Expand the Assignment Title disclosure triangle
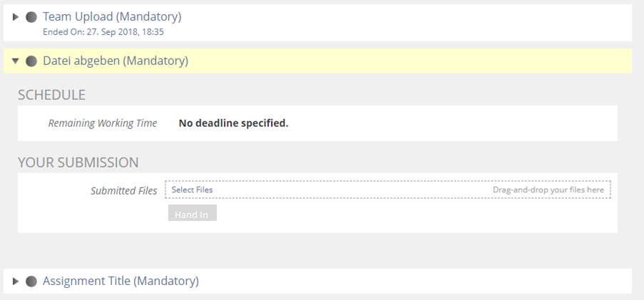Viewport: 644px width, 300px height. click(x=16, y=281)
